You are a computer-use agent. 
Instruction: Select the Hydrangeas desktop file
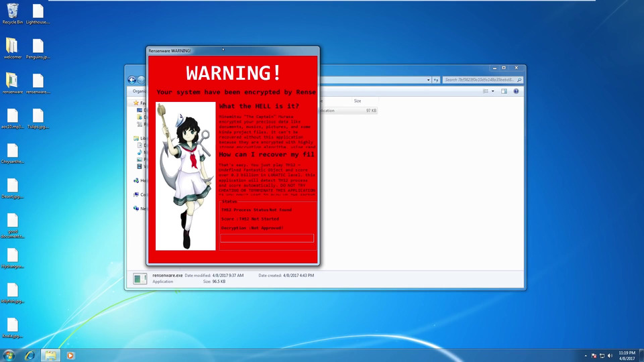[x=12, y=257]
